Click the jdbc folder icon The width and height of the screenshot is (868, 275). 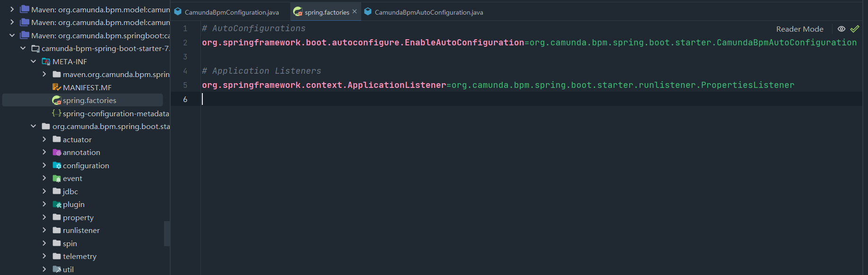pos(57,191)
